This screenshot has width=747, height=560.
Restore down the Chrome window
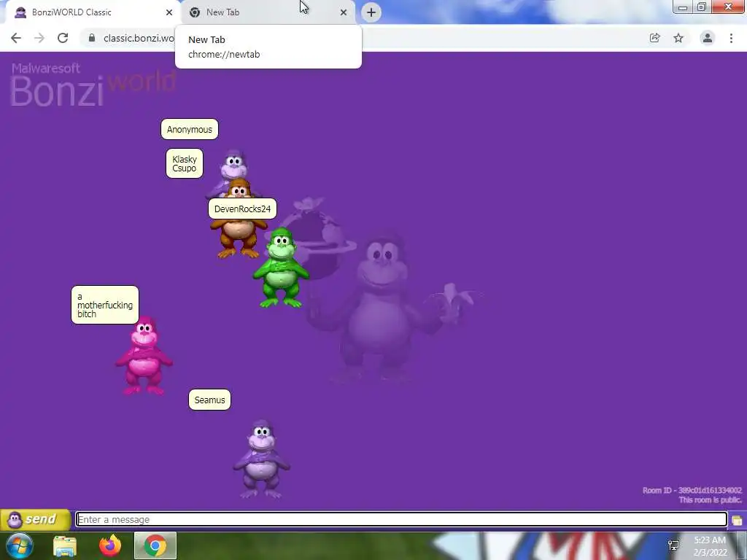point(702,7)
